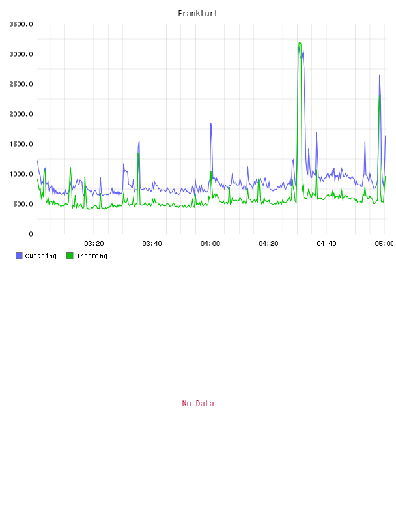Click the blue Outgoing spike at 04:00
The width and height of the screenshot is (396, 532).
pyautogui.click(x=211, y=124)
